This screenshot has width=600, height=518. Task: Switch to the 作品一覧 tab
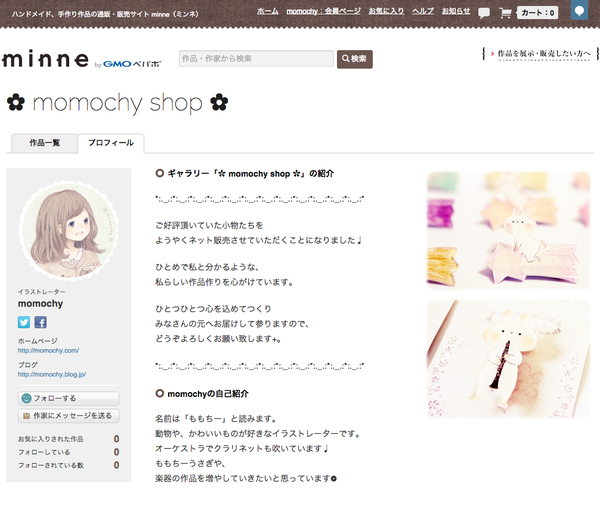click(44, 143)
